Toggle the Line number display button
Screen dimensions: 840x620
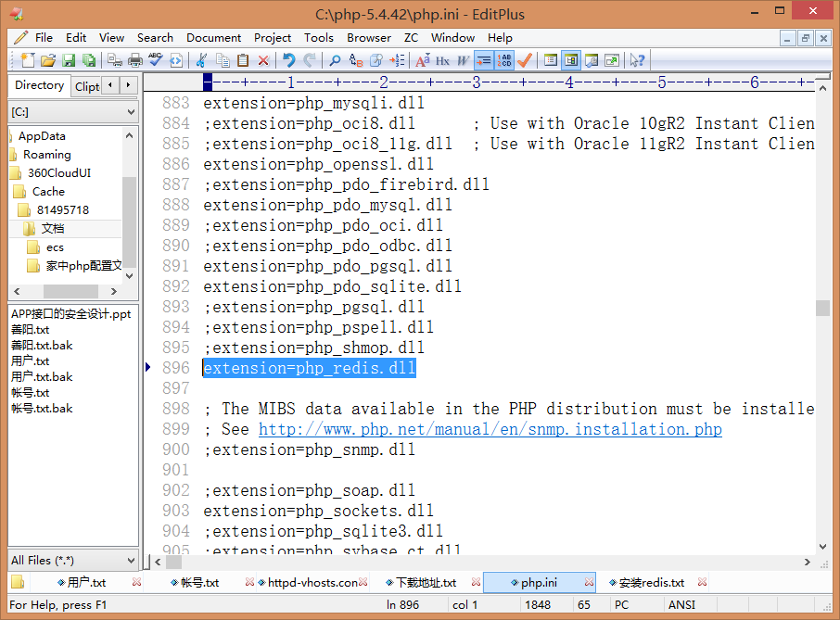coord(504,60)
